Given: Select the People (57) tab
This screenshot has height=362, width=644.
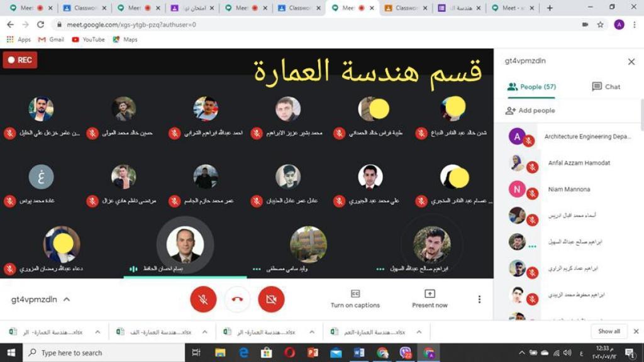Looking at the screenshot, I should (531, 87).
